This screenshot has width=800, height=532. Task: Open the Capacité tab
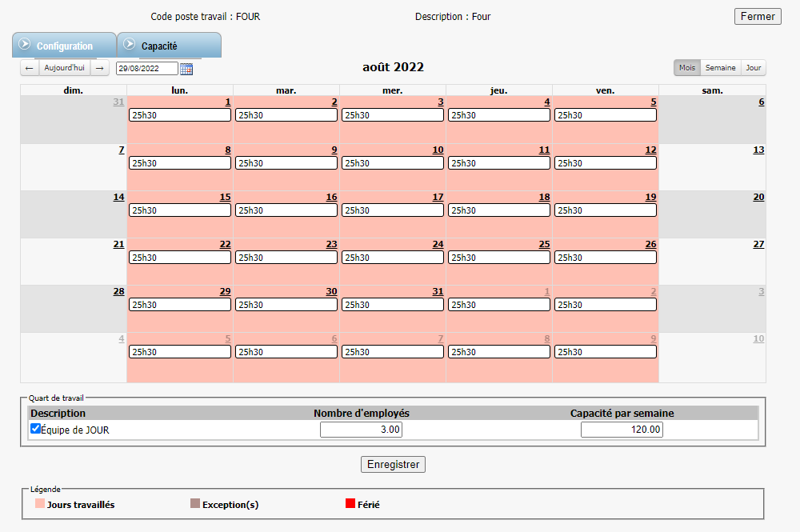(159, 46)
